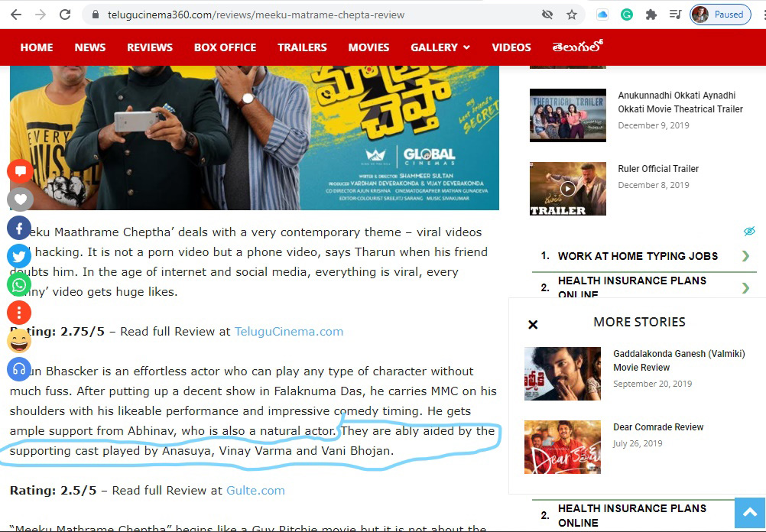Open the TeluguCinema.com review link
Viewport: 766px width, 532px height.
[x=289, y=332]
